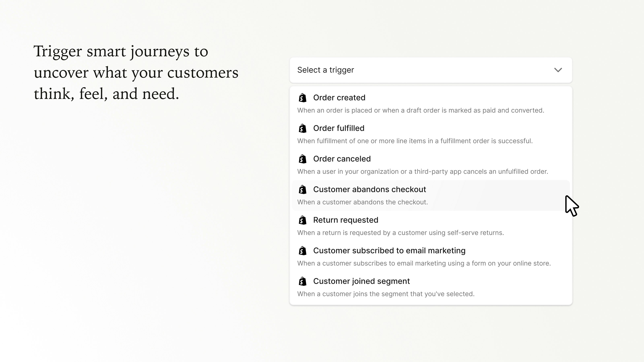Choose the Order fulfilled trigger option
The image size is (644, 362).
pyautogui.click(x=339, y=129)
